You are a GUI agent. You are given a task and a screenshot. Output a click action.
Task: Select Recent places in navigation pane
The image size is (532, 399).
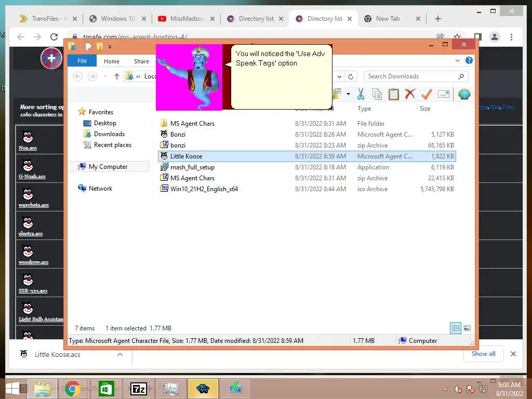point(112,145)
